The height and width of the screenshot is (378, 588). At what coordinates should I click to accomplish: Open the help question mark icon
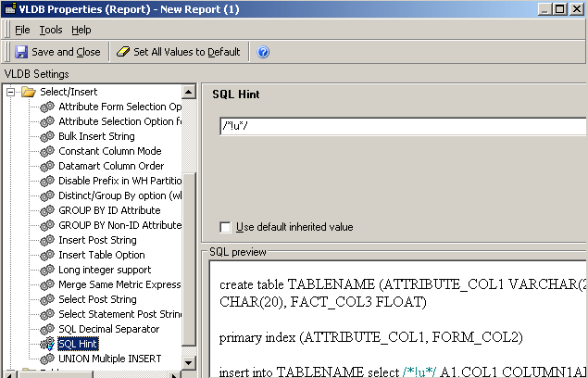(x=263, y=52)
